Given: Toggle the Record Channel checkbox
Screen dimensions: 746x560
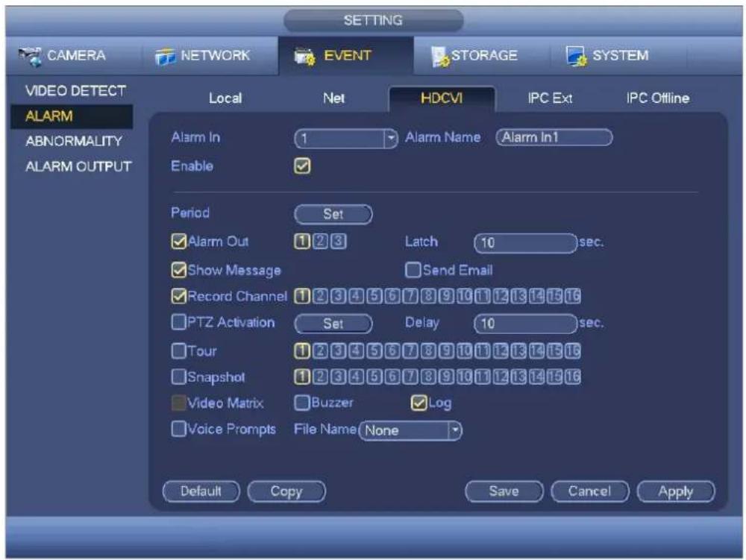Looking at the screenshot, I should coord(178,296).
